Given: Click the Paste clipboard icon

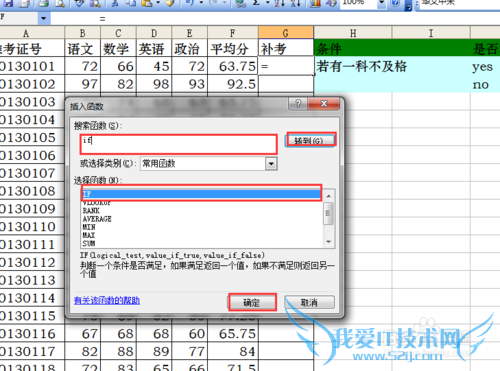Looking at the screenshot, I should 147,3.
